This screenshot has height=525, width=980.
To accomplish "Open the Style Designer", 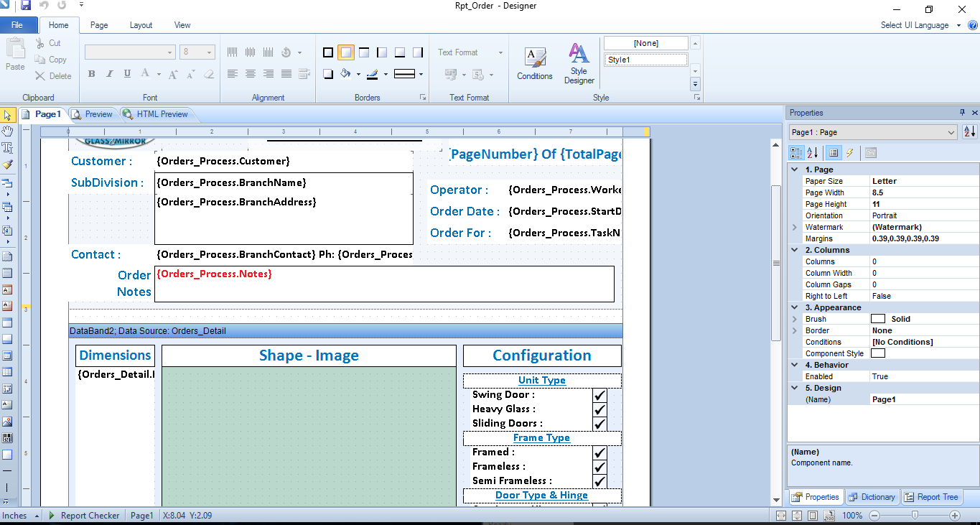I will point(579,63).
